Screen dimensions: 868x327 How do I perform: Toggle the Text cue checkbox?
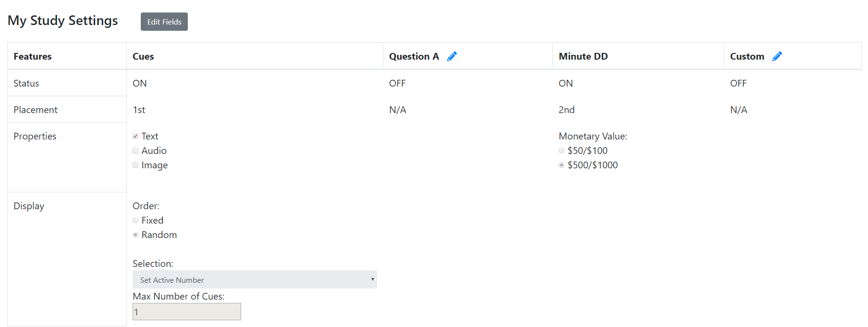click(x=135, y=136)
